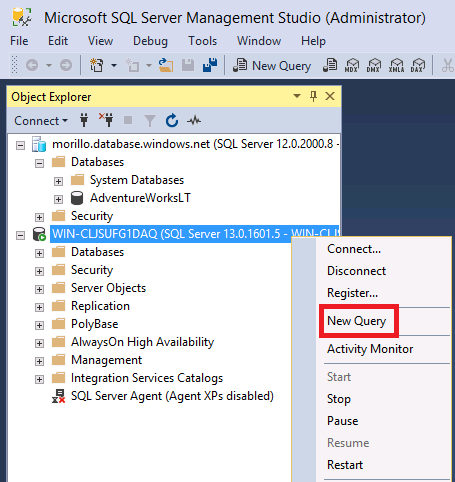
Task: Click the SSMS application icon in title bar
Action: coord(22,17)
